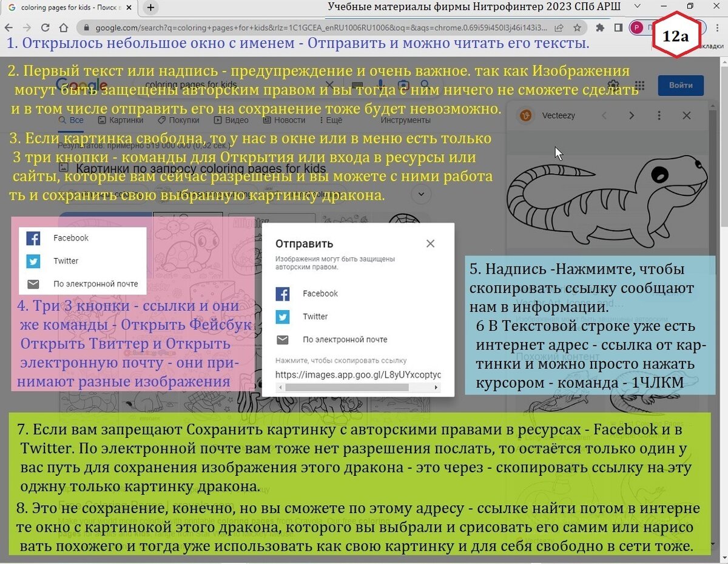Close the Vecteezy preview panel
This screenshot has width=728, height=564.
pyautogui.click(x=687, y=115)
